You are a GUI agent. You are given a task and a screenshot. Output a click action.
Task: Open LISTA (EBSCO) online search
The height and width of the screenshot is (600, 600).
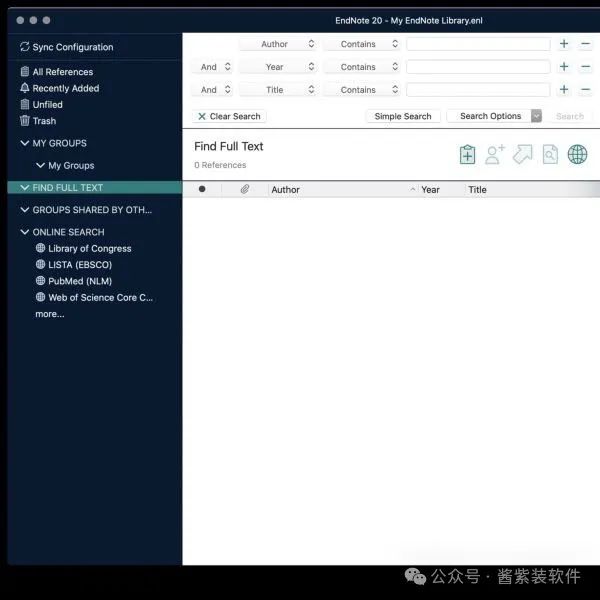tap(74, 265)
